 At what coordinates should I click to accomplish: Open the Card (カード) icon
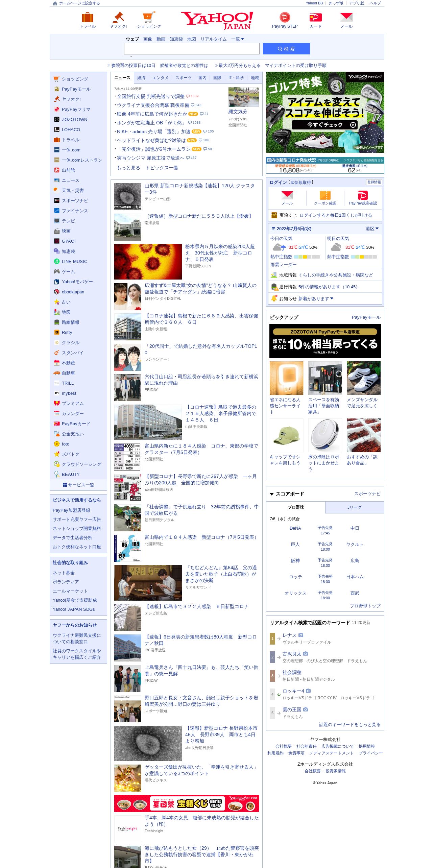tap(315, 17)
